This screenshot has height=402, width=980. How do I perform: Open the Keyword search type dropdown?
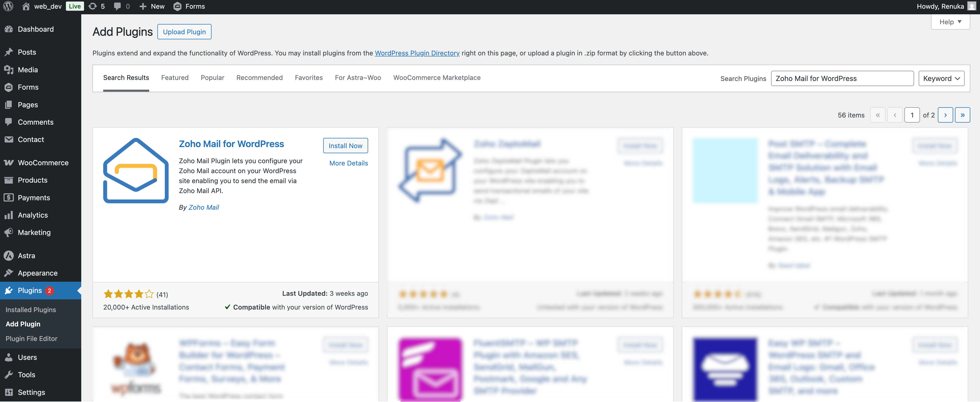click(x=941, y=78)
